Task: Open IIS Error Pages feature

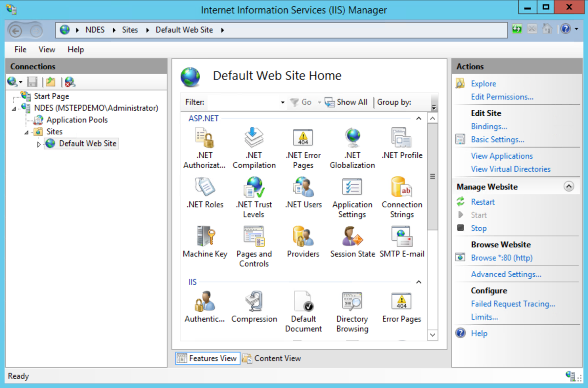Action: pos(401,307)
